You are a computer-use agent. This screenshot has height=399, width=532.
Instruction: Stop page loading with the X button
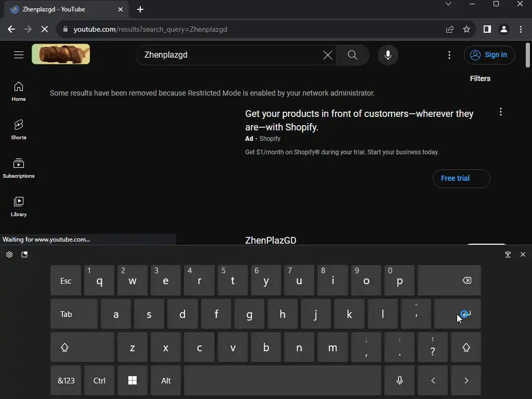[x=45, y=29]
